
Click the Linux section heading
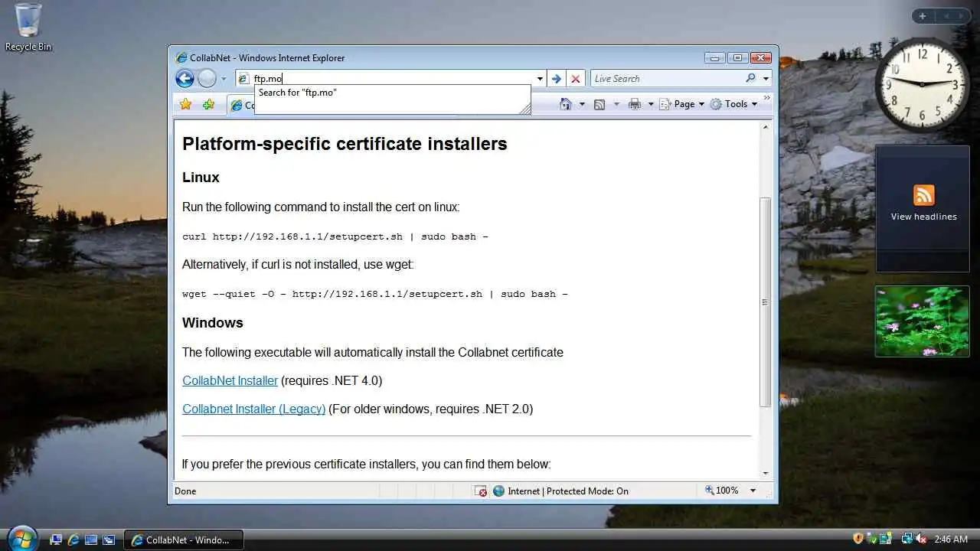(x=201, y=178)
